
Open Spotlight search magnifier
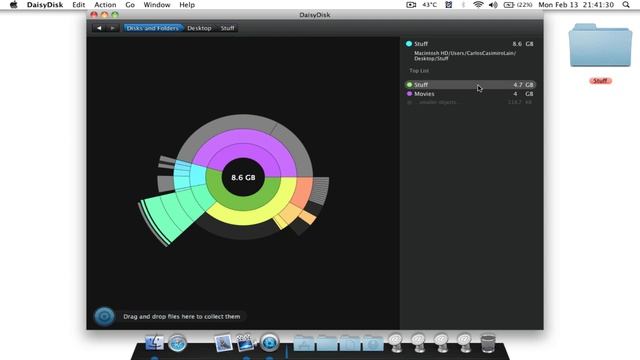coord(626,5)
